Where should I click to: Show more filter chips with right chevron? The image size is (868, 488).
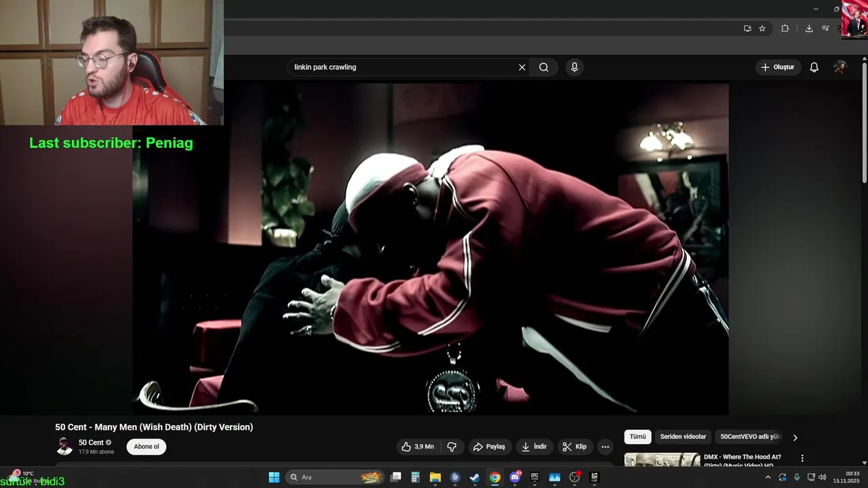(x=795, y=437)
